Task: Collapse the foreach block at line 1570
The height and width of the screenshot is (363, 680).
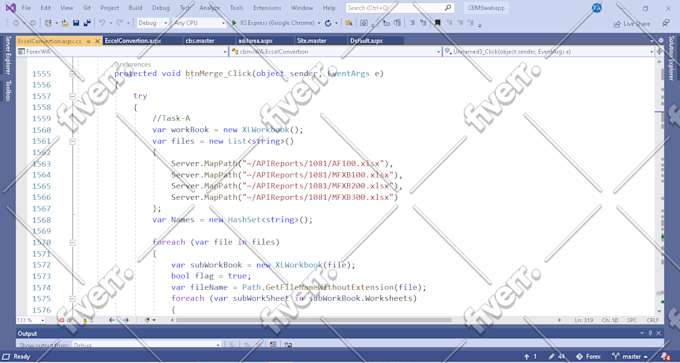Action: (x=72, y=243)
